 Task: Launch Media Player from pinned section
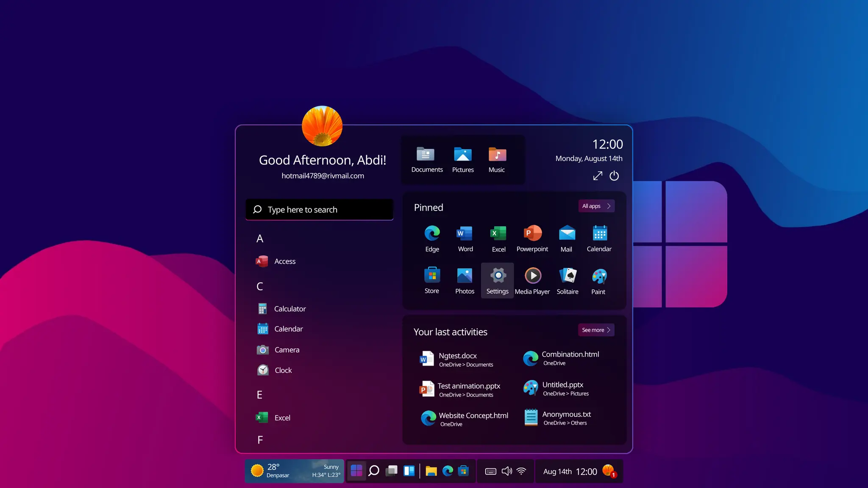(532, 280)
